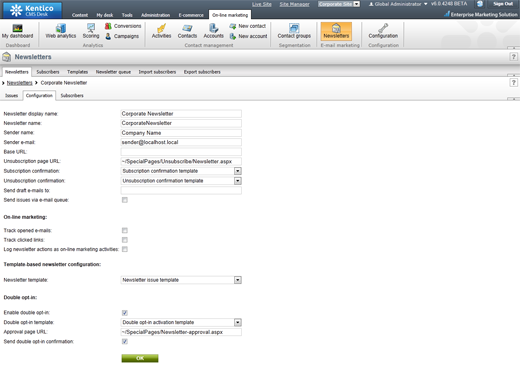Switch to My desk tab
The width and height of the screenshot is (520, 369).
105,15
